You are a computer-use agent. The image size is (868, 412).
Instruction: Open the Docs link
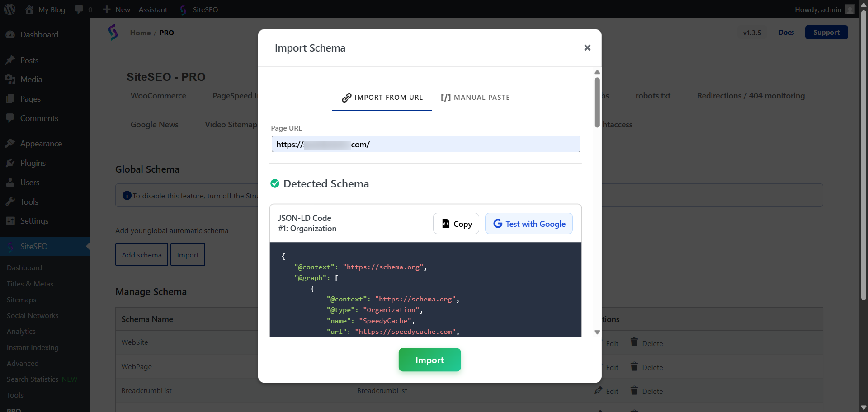pyautogui.click(x=786, y=33)
